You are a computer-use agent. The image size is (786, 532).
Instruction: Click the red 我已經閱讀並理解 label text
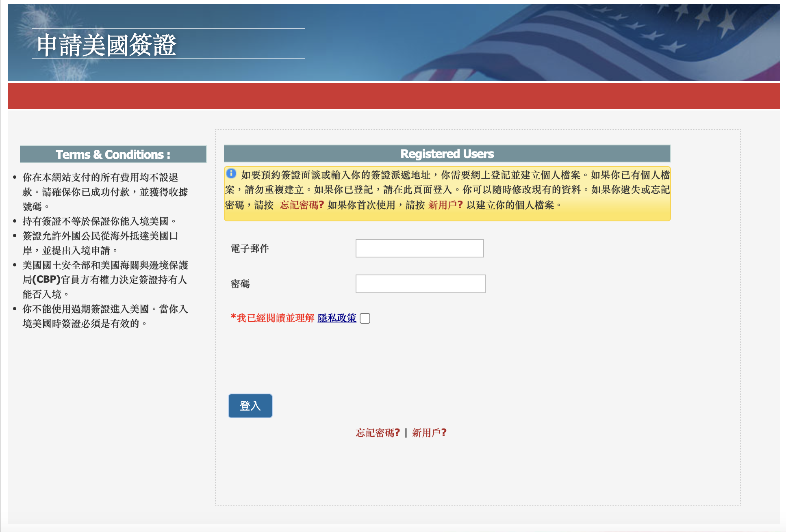pyautogui.click(x=275, y=318)
